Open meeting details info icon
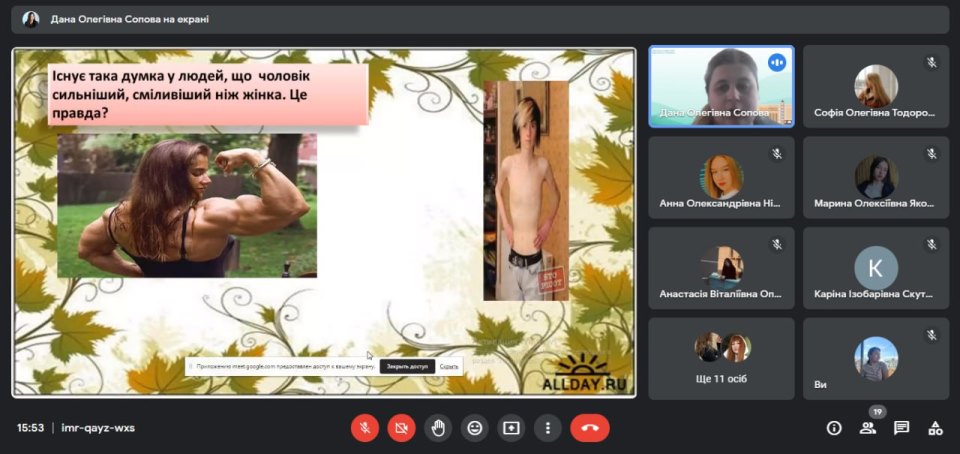The image size is (960, 454). (834, 428)
